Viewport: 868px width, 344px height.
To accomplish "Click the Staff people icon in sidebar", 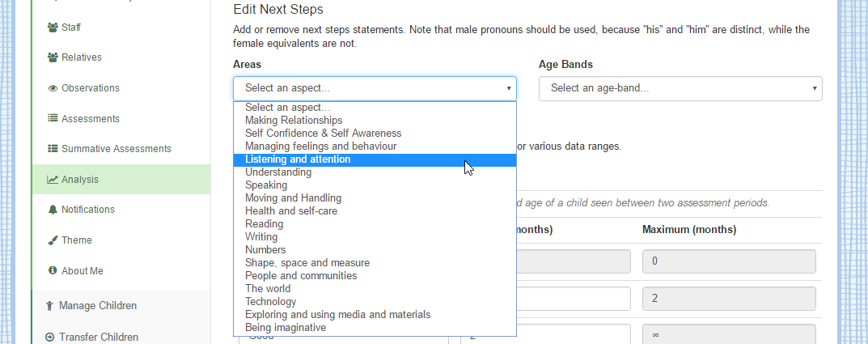I will click(53, 28).
